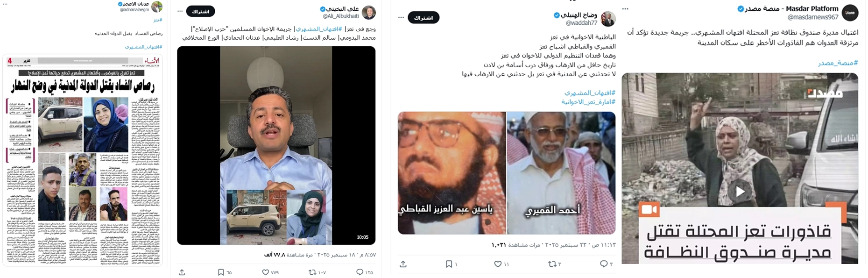Retweet the Ali Albukhaiti post

[x=312, y=272]
